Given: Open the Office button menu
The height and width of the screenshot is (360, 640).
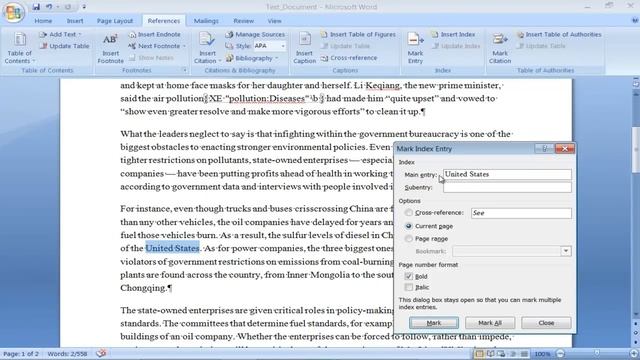Looking at the screenshot, I should (x=13, y=12).
